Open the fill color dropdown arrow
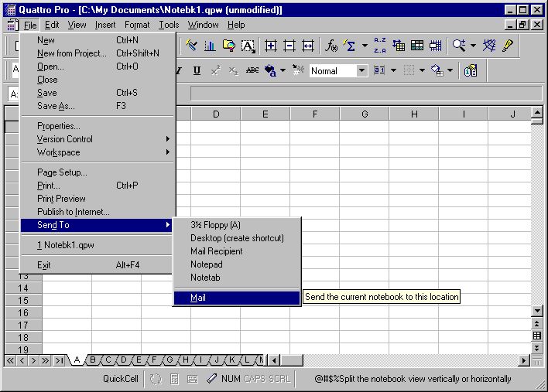 coord(450,71)
